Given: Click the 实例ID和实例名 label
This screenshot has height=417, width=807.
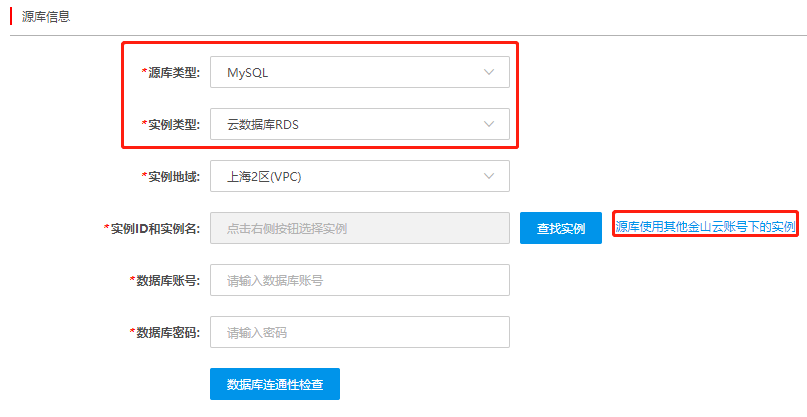Looking at the screenshot, I should (x=152, y=229).
